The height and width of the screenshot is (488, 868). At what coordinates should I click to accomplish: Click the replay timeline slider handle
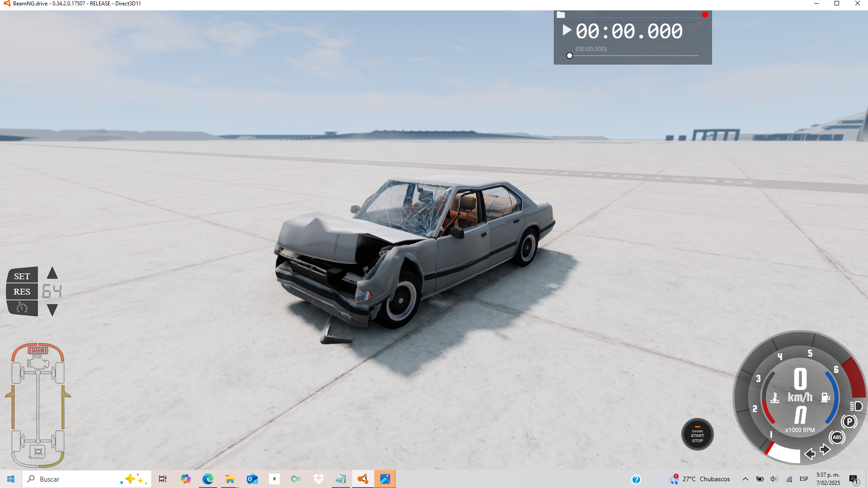point(570,56)
